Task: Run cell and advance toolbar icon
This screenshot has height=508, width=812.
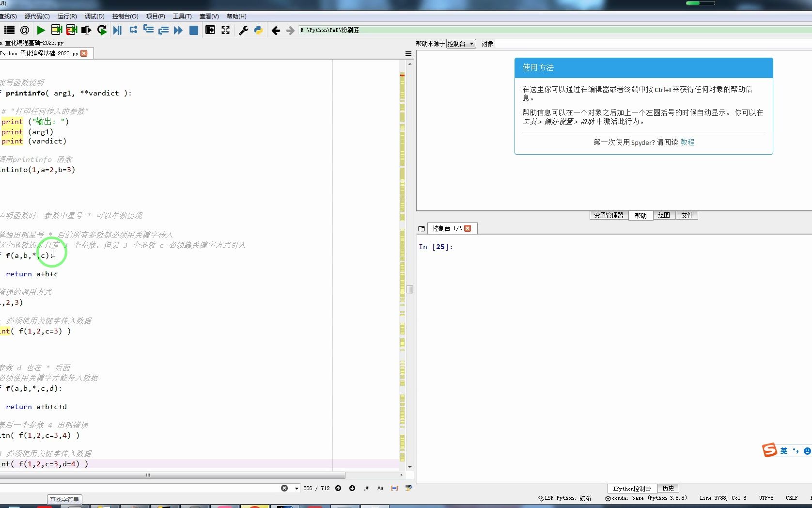Action: pos(71,30)
